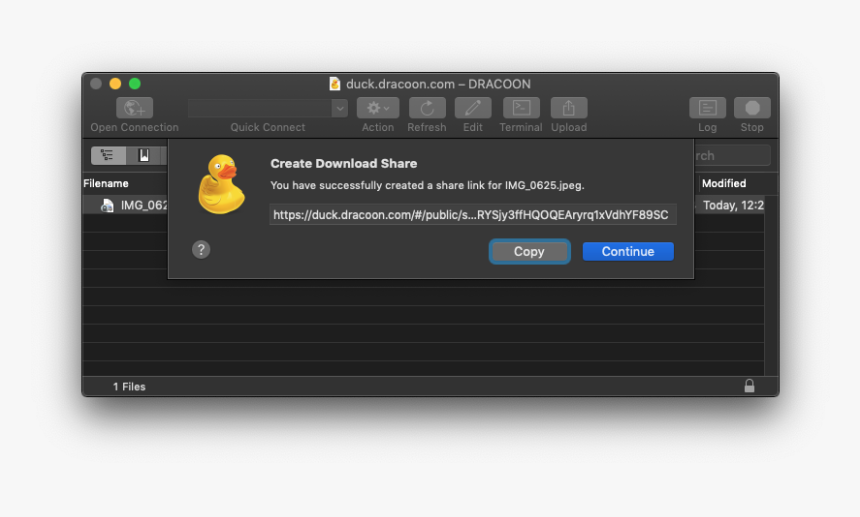Click the Cyberduck duck logo in dialog
Viewport: 860px width, 517px height.
tap(221, 185)
